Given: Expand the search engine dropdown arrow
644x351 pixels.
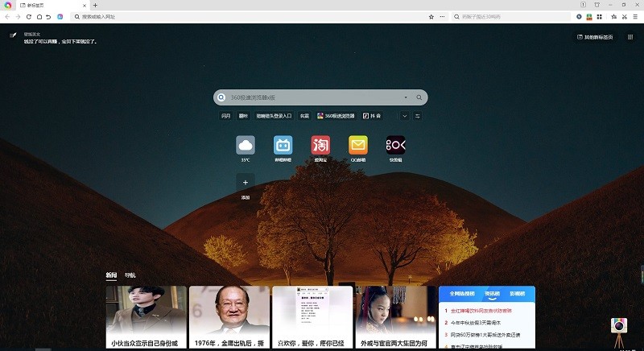Looking at the screenshot, I should pyautogui.click(x=406, y=97).
